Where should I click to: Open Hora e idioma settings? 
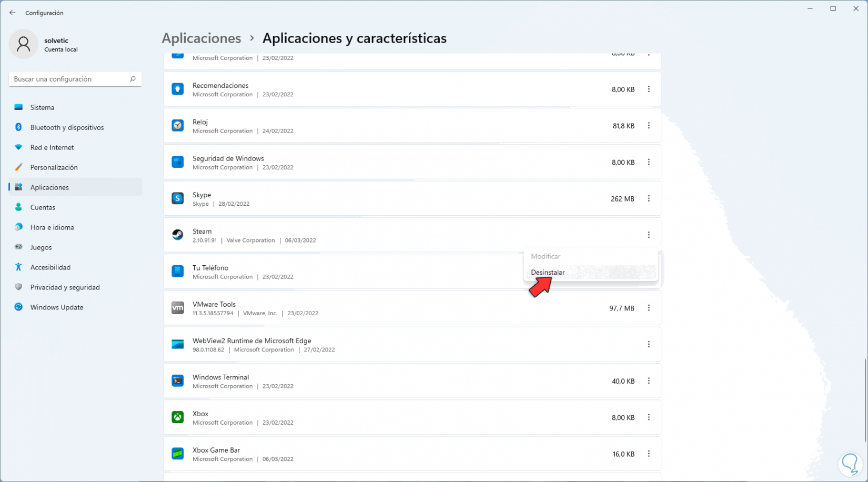[75, 227]
